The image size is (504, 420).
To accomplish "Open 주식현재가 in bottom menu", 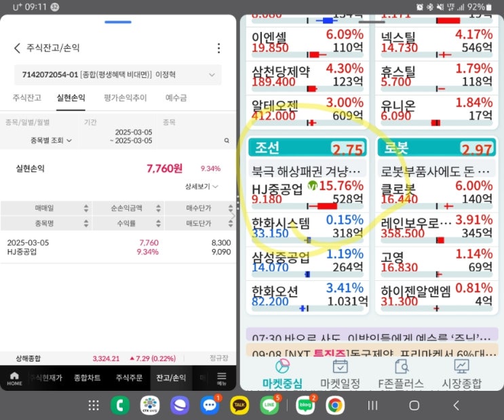I will tap(47, 378).
